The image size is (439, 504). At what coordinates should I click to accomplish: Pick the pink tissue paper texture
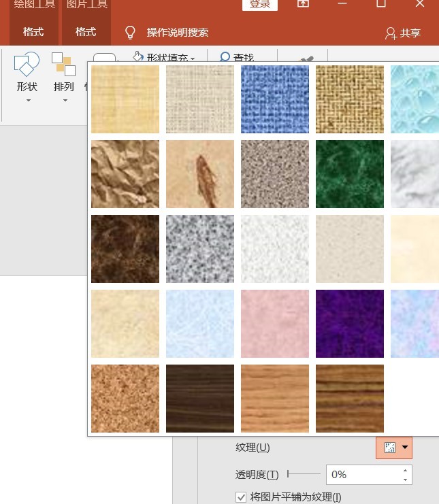coord(275,324)
